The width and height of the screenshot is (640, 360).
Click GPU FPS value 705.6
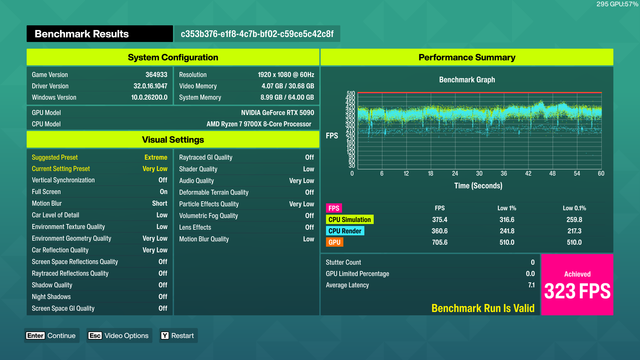coord(440,242)
